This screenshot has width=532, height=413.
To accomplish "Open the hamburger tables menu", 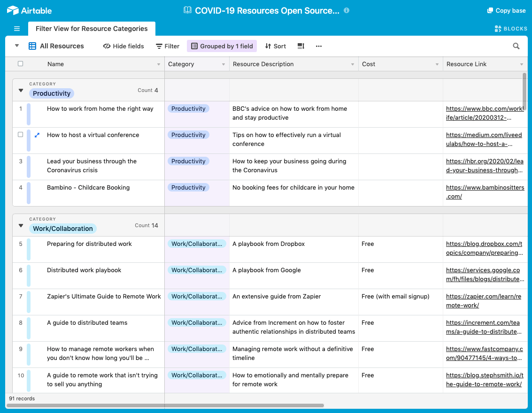I will click(x=16, y=29).
